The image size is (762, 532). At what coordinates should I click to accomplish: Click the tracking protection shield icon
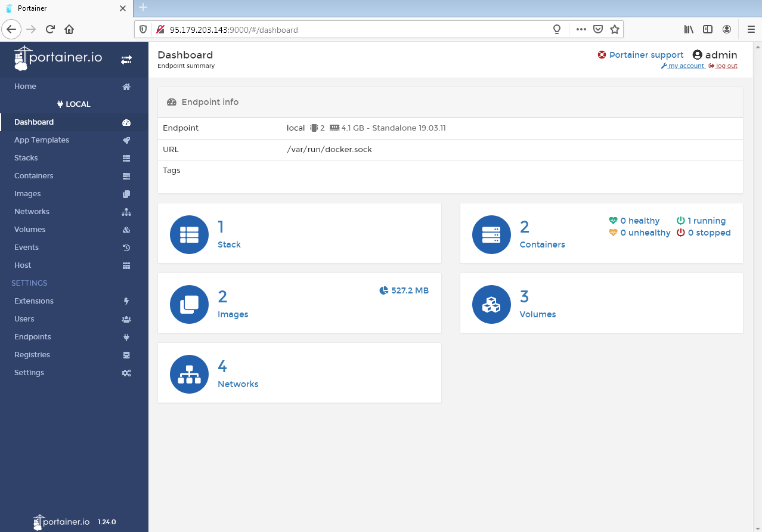[x=143, y=29]
